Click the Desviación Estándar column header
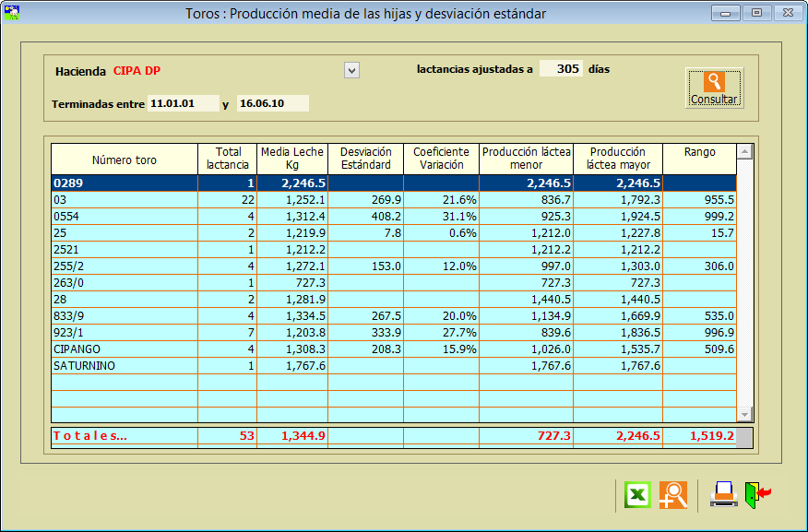This screenshot has width=808, height=532. pyautogui.click(x=365, y=159)
